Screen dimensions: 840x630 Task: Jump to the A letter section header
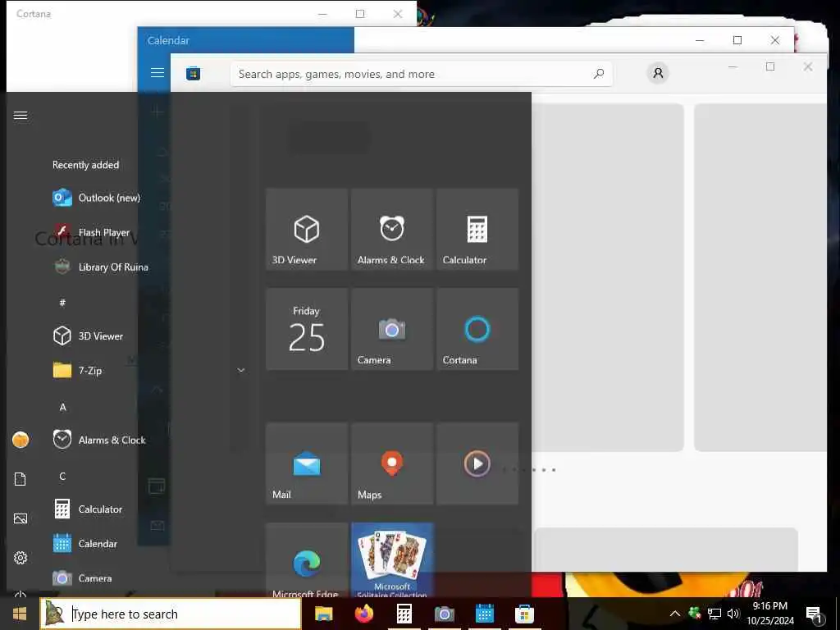pyautogui.click(x=62, y=407)
